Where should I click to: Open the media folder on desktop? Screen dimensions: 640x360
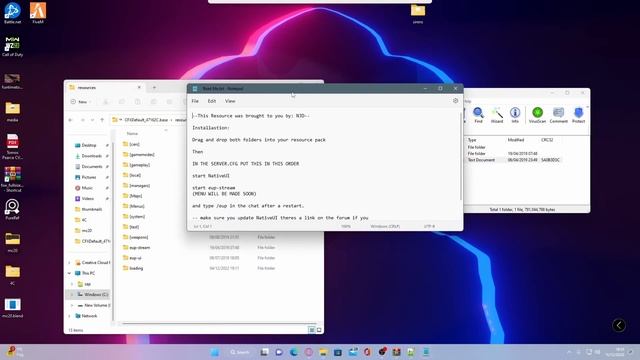[x=12, y=111]
